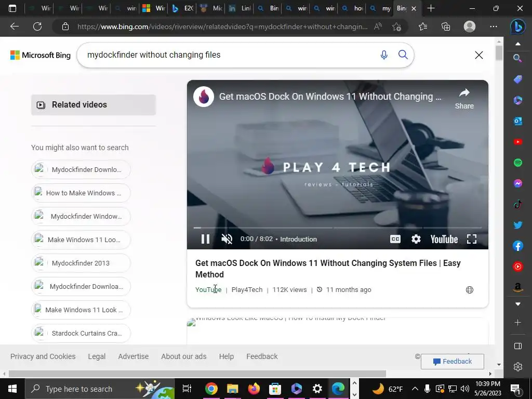The height and width of the screenshot is (399, 532).
Task: Click the globe icon beside video info
Action: pyautogui.click(x=470, y=290)
